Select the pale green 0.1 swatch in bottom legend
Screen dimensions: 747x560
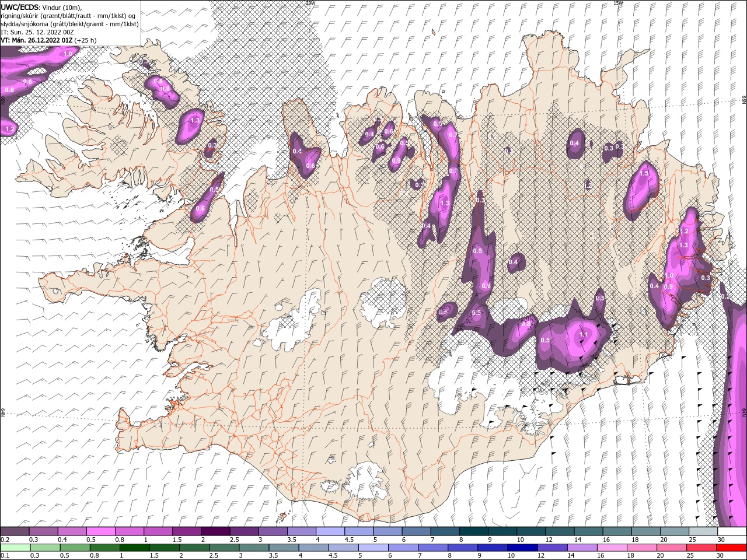point(15,548)
